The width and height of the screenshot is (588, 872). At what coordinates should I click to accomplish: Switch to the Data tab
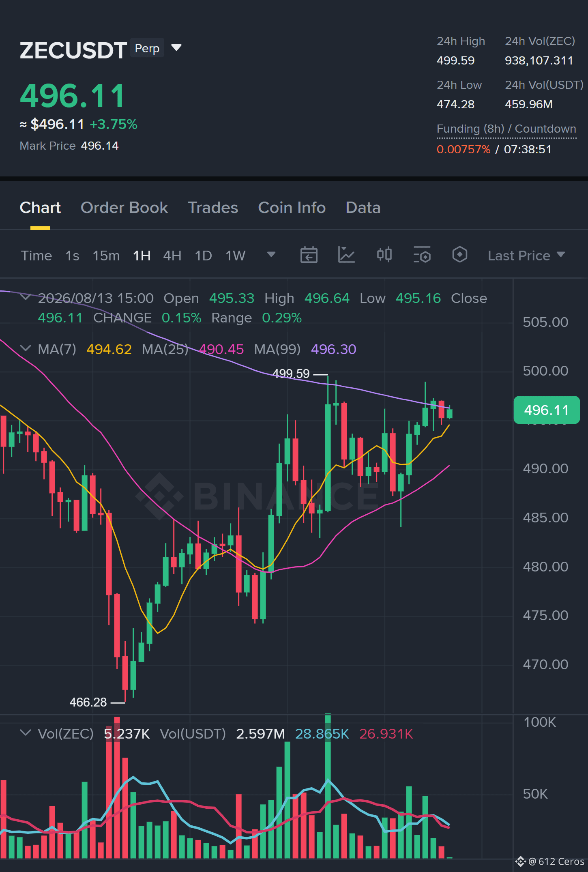tap(363, 208)
